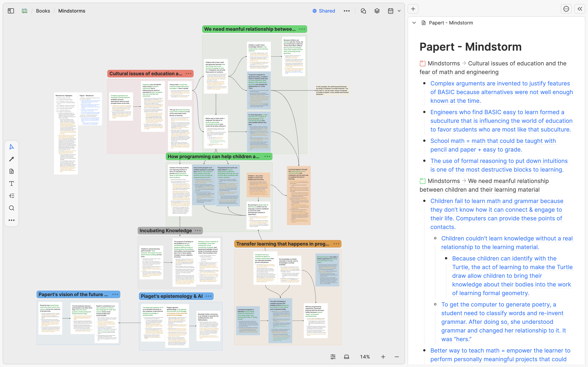588x367 pixels.
Task: Click the add note card tool
Action: pyautogui.click(x=11, y=171)
